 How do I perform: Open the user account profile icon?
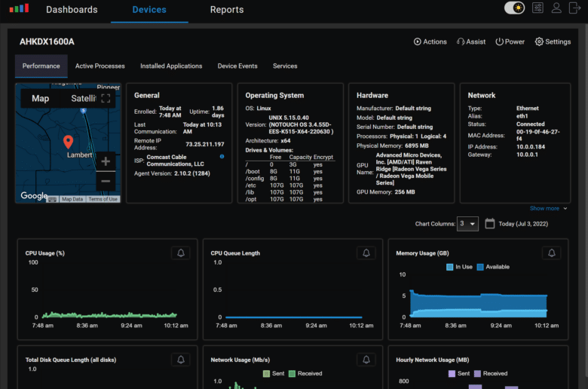point(556,8)
